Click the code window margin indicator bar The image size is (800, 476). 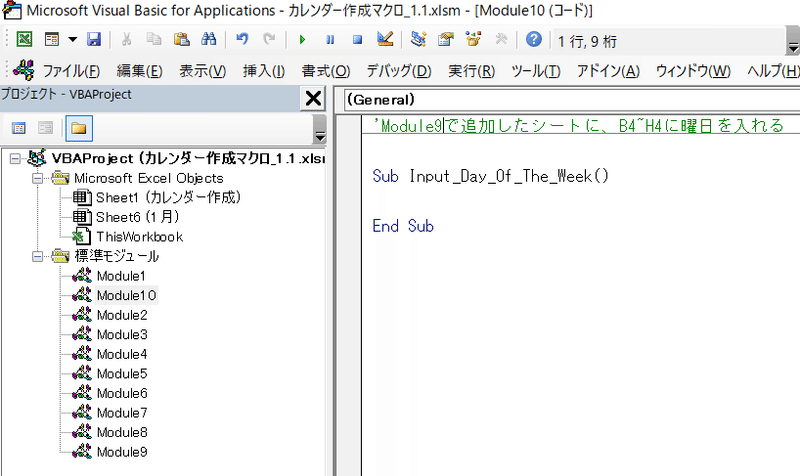coord(349,295)
